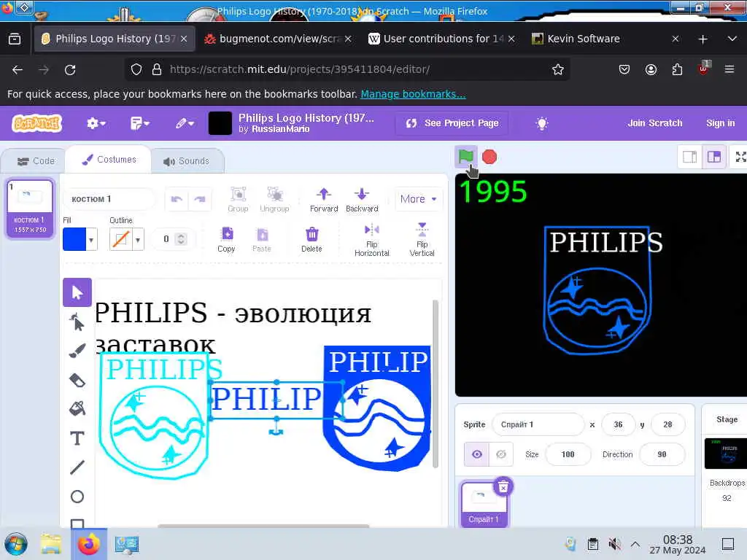Switch to small stage layout

click(690, 157)
